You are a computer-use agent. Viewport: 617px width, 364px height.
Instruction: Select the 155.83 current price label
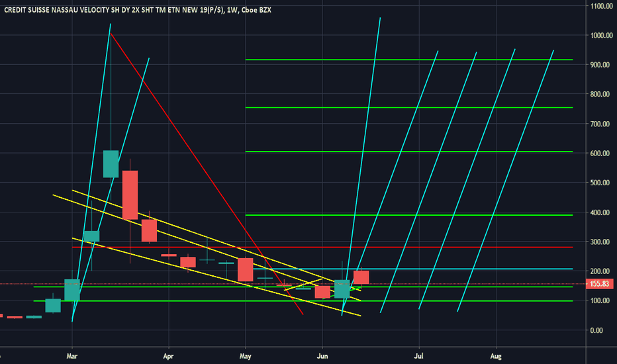(599, 284)
